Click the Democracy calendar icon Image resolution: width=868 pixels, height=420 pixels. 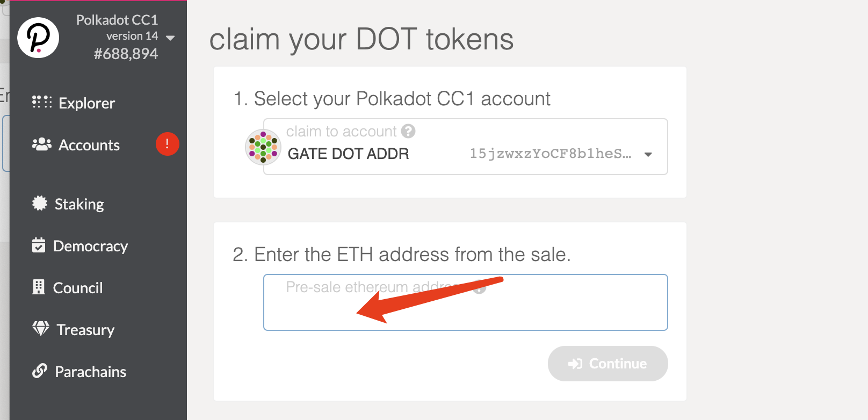pos(39,245)
